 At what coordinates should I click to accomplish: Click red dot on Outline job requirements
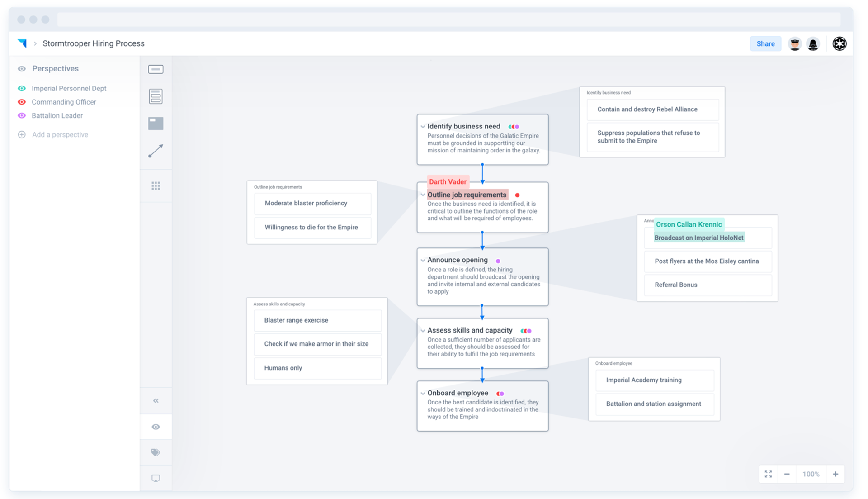[x=518, y=195]
